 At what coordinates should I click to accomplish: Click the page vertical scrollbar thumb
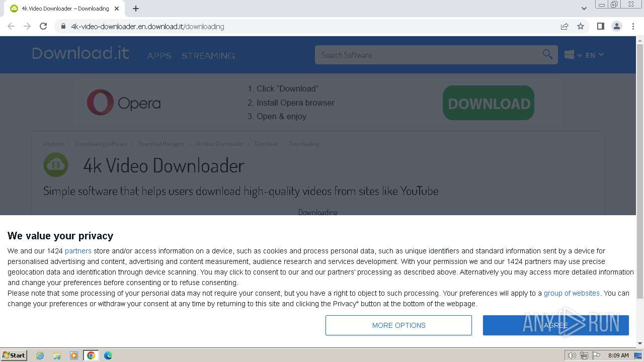(x=640, y=171)
